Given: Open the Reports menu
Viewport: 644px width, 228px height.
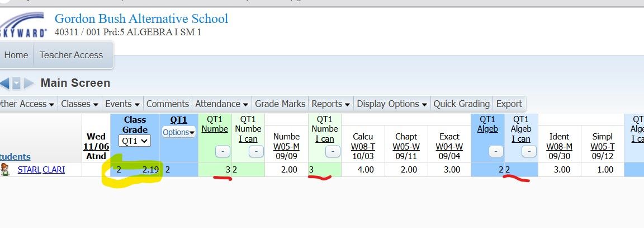Looking at the screenshot, I should 330,104.
